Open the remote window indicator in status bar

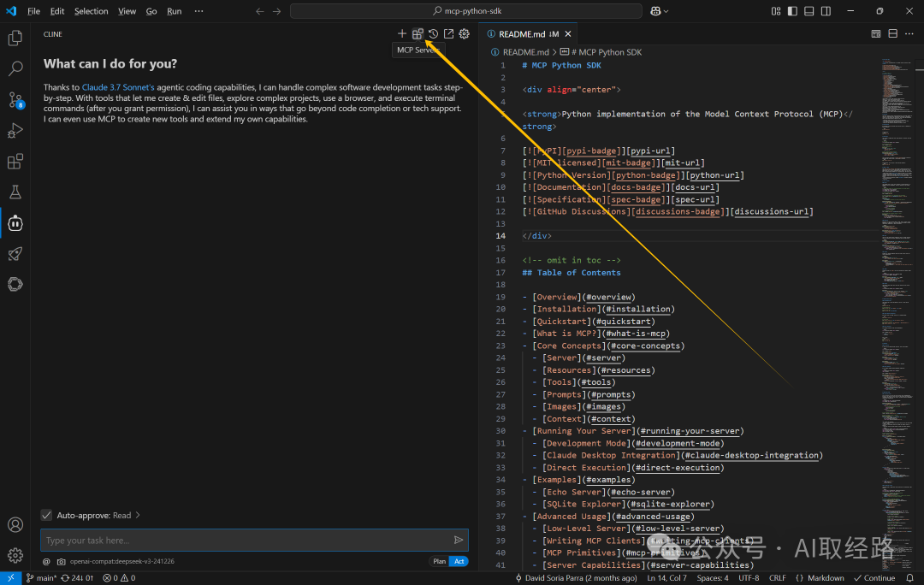(x=10, y=578)
